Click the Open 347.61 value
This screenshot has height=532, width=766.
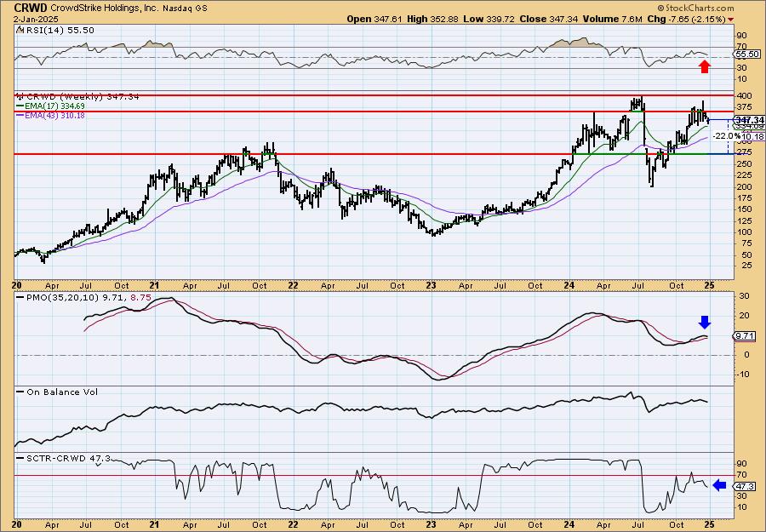374,19
